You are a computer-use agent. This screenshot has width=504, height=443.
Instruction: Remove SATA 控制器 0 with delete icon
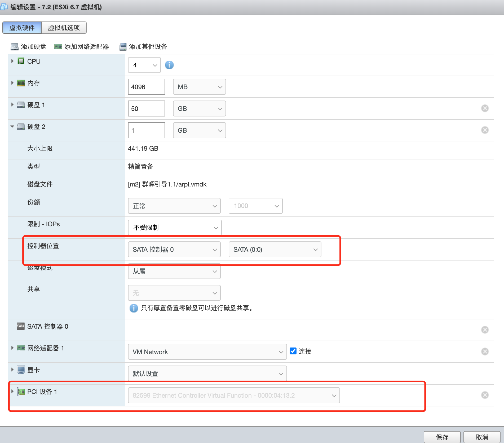pyautogui.click(x=485, y=330)
